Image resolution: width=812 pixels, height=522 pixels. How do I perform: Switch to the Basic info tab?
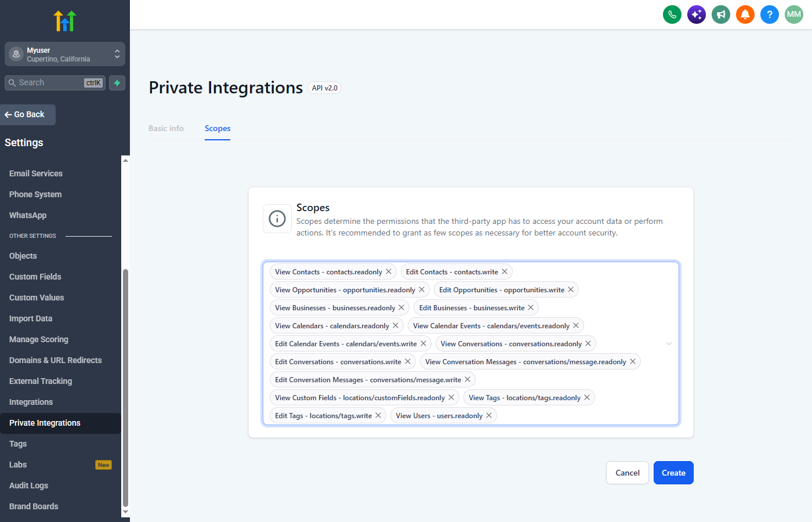[x=166, y=128]
